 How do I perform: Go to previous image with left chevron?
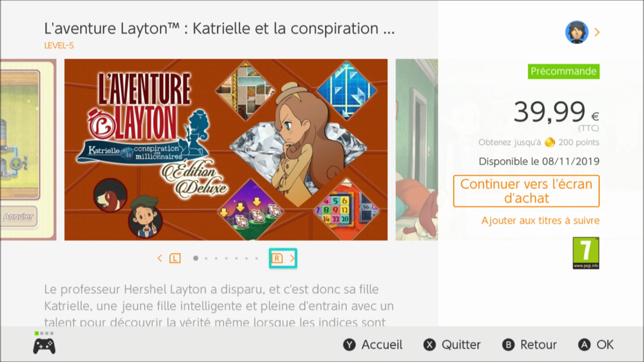point(159,258)
